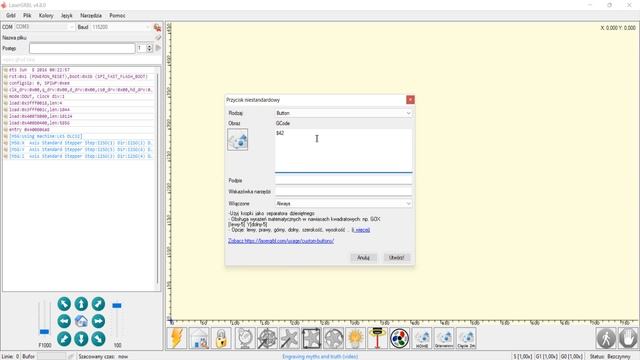Click the colored circles icon
The width and height of the screenshot is (640, 360).
click(x=399, y=338)
